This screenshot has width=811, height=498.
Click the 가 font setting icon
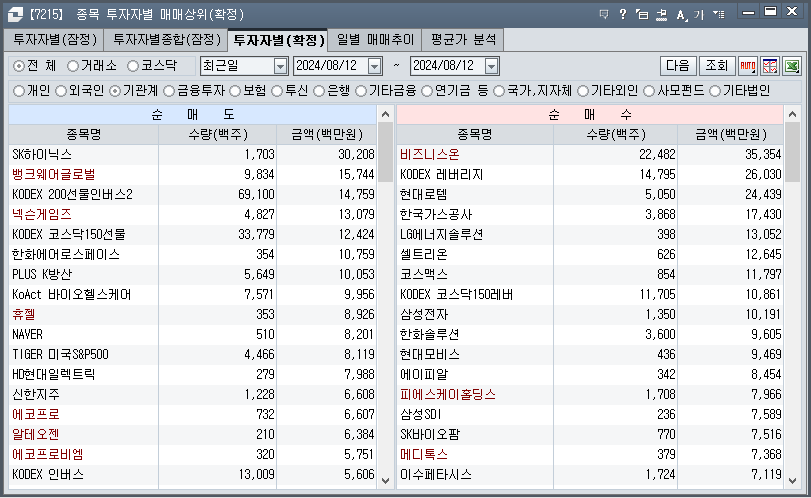[x=699, y=14]
